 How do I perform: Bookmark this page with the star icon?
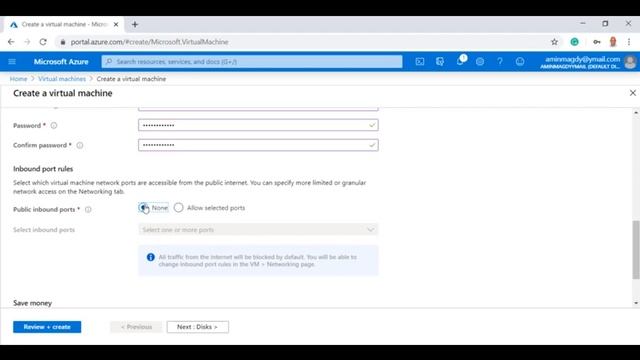coord(554,42)
